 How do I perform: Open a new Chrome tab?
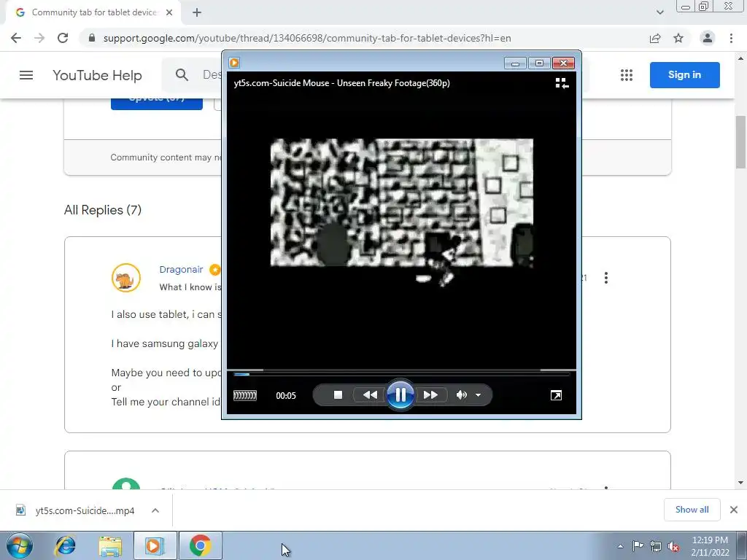[197, 12]
